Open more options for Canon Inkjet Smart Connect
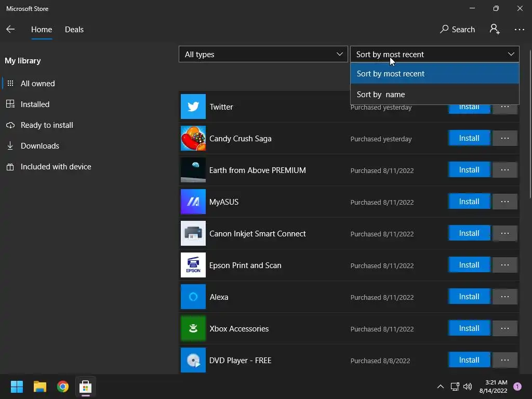This screenshot has height=399, width=532. (505, 233)
